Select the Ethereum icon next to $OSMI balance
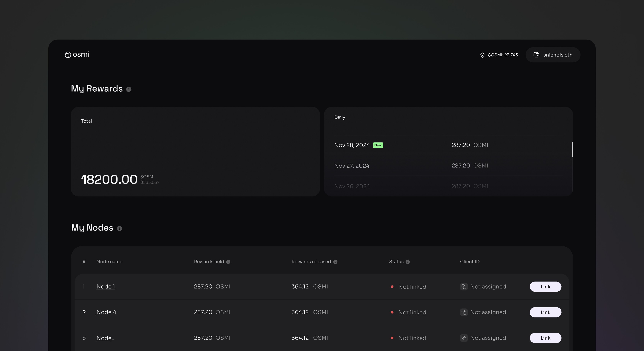 tap(482, 55)
